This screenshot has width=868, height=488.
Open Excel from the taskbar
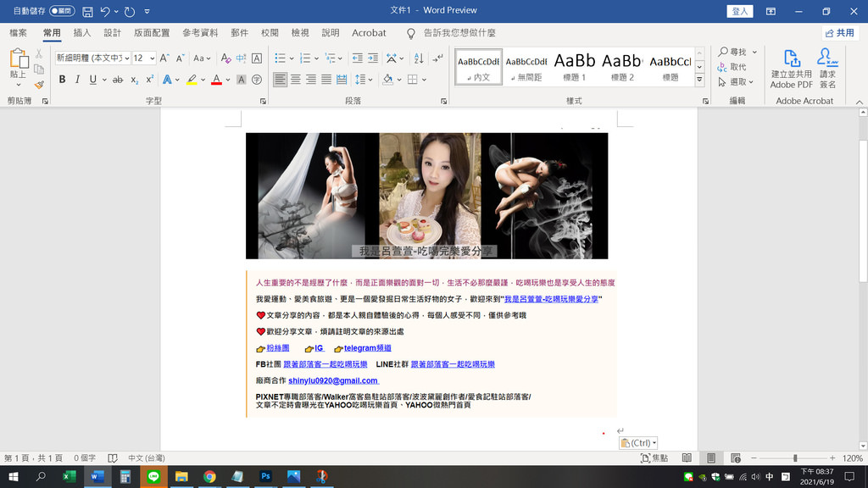point(70,476)
